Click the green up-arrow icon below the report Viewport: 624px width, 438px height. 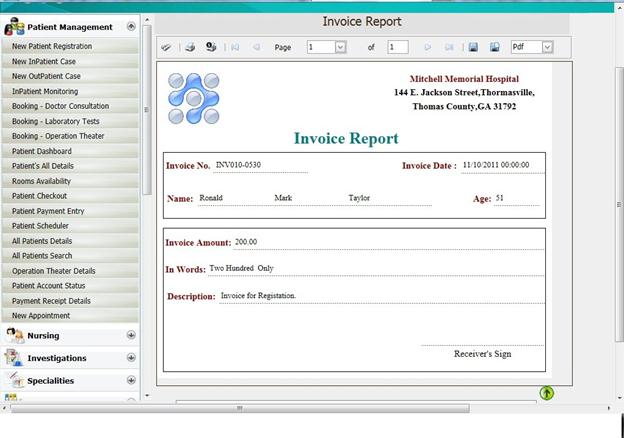547,393
